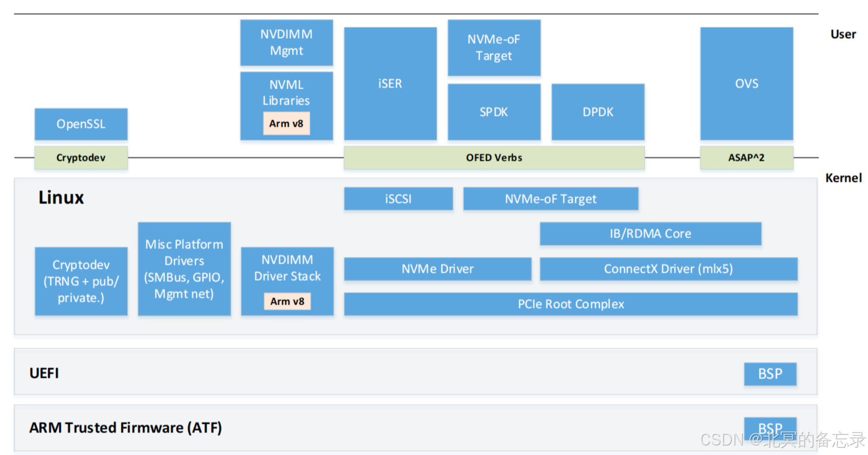
Task: Click the kernel NVMe-oF Target bar
Action: [551, 199]
